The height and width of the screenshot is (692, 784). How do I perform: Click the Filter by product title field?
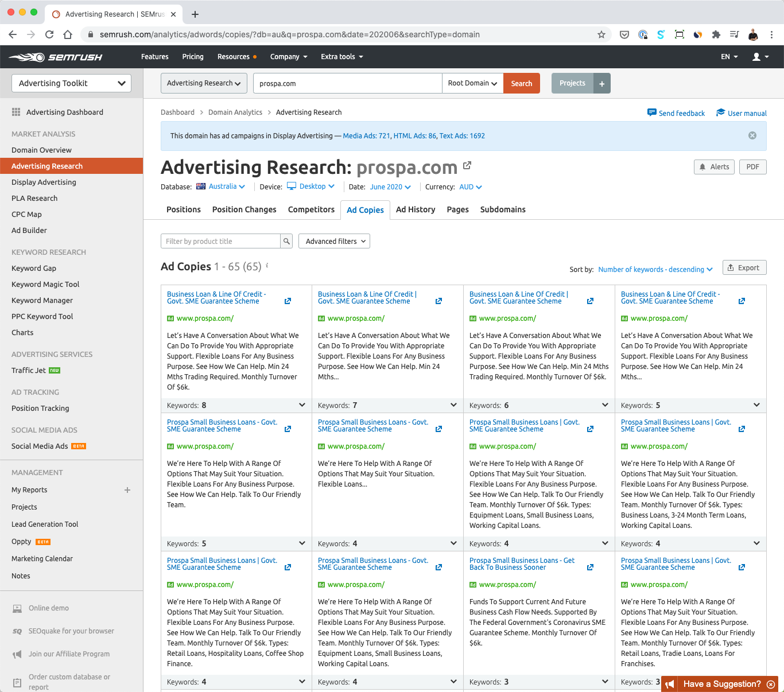(x=221, y=241)
